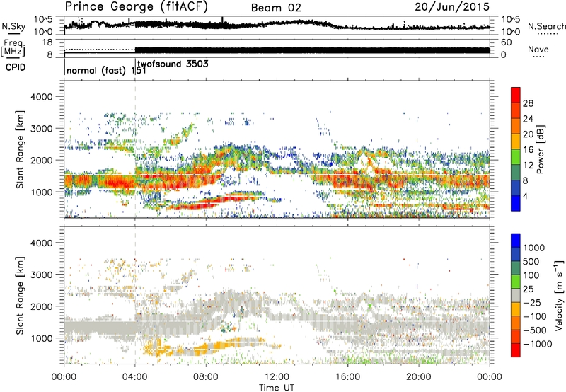The image size is (566, 392).
Task: Click the dashed 04:00 marker line in velocity panel
Action: [x=135, y=295]
